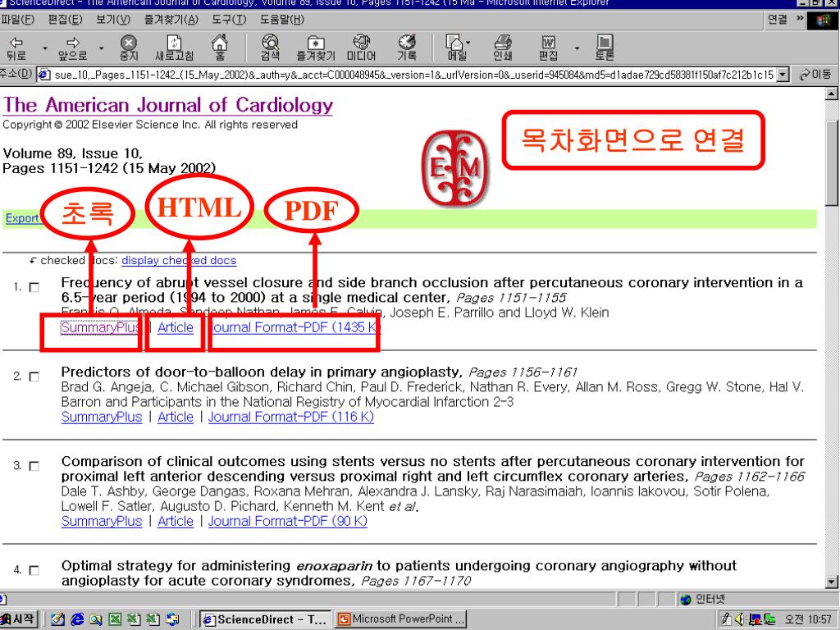Click the 메일 mail toolbar icon

point(455,48)
